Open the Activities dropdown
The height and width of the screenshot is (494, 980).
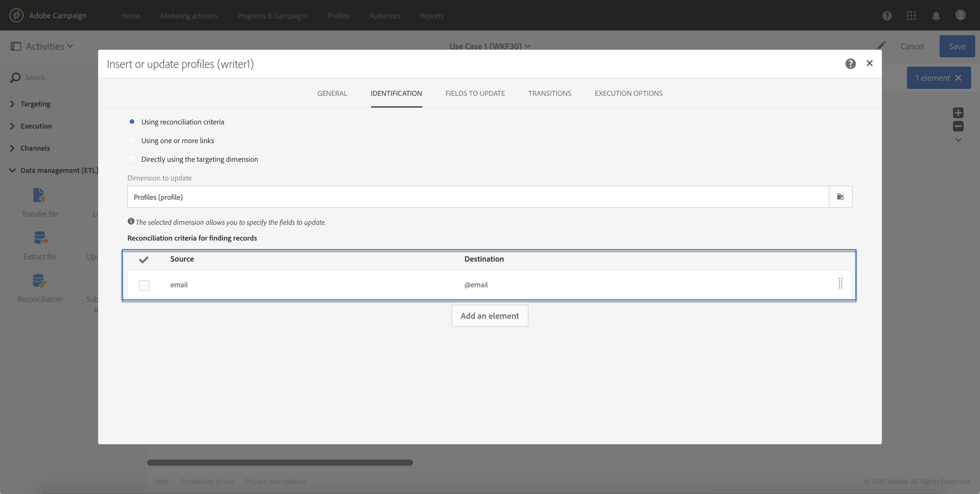pos(50,46)
